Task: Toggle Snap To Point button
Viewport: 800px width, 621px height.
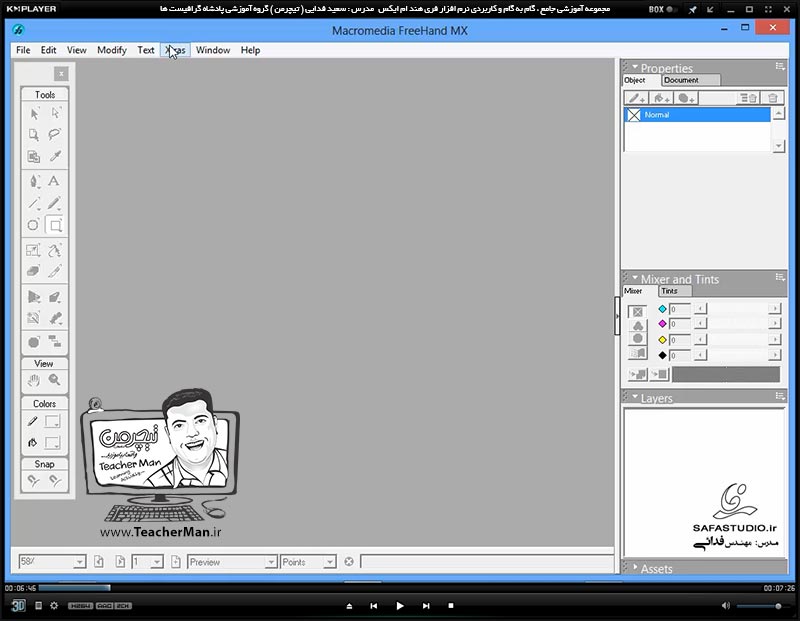Action: [34, 481]
